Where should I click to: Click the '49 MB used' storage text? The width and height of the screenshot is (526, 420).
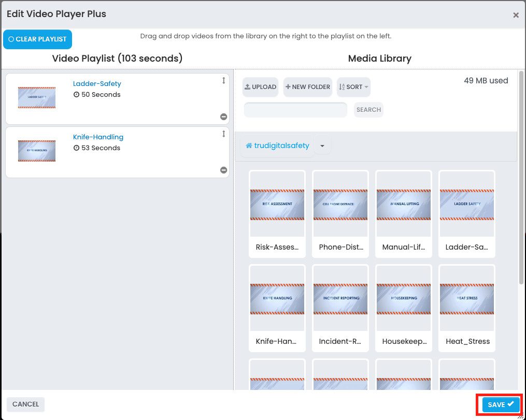486,81
